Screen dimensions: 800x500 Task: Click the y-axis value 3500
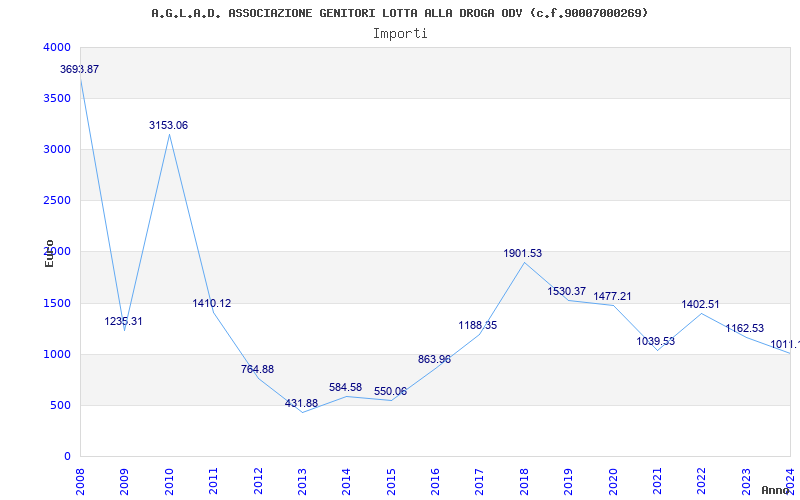pyautogui.click(x=57, y=98)
